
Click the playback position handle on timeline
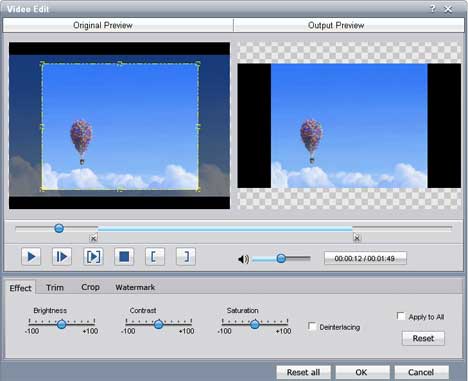59,228
